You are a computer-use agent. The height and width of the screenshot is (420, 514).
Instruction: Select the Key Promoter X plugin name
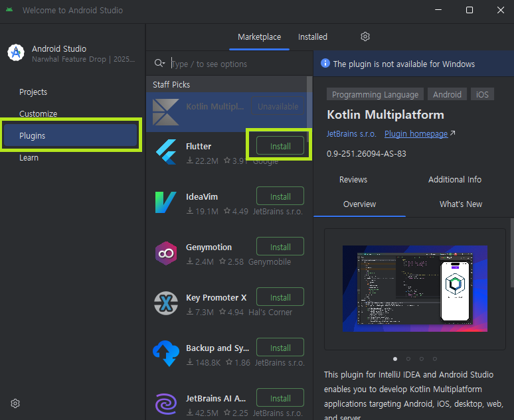click(x=216, y=297)
